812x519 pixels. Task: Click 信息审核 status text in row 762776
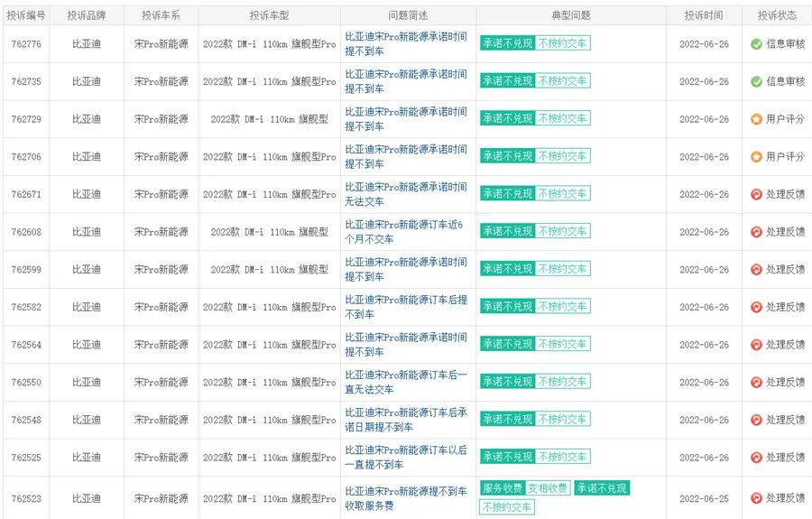pos(786,44)
